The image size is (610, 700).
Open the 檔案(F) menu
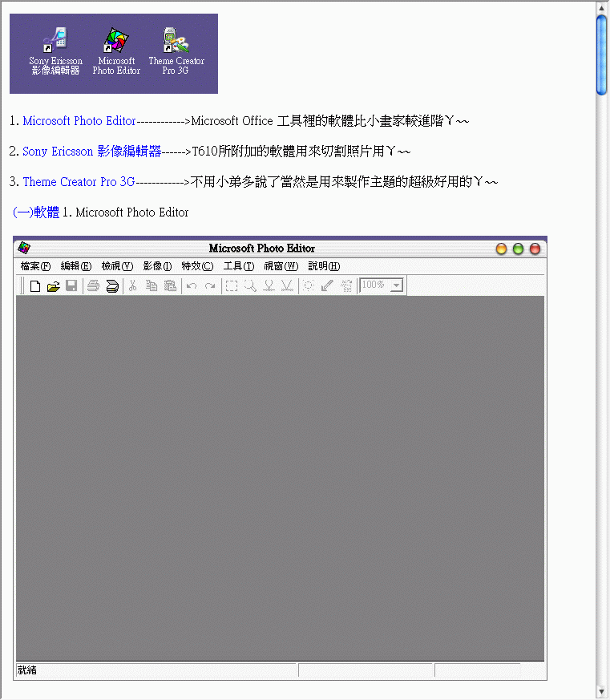36,266
